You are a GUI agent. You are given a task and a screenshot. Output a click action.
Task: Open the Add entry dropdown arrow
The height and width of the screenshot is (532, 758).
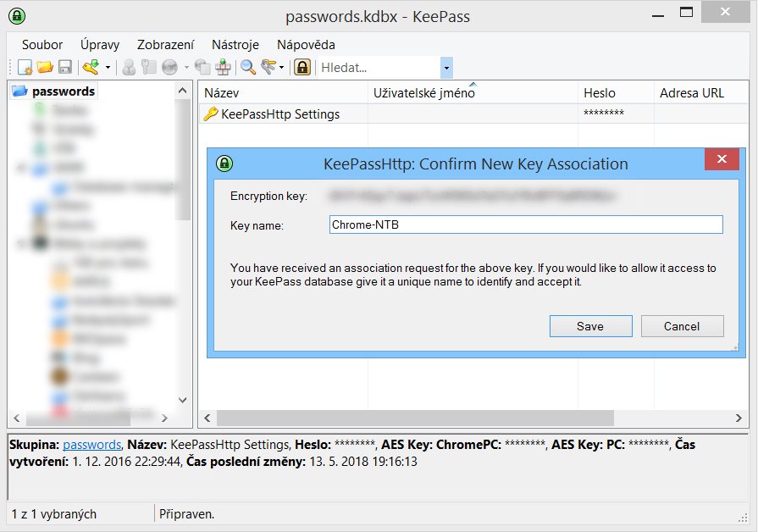click(108, 68)
